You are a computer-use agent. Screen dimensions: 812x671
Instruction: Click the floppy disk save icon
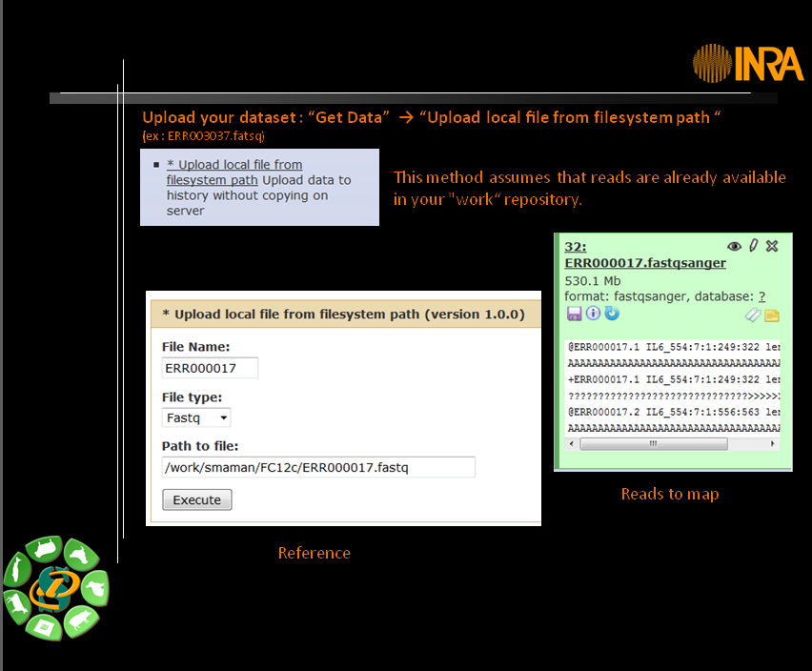click(x=574, y=314)
